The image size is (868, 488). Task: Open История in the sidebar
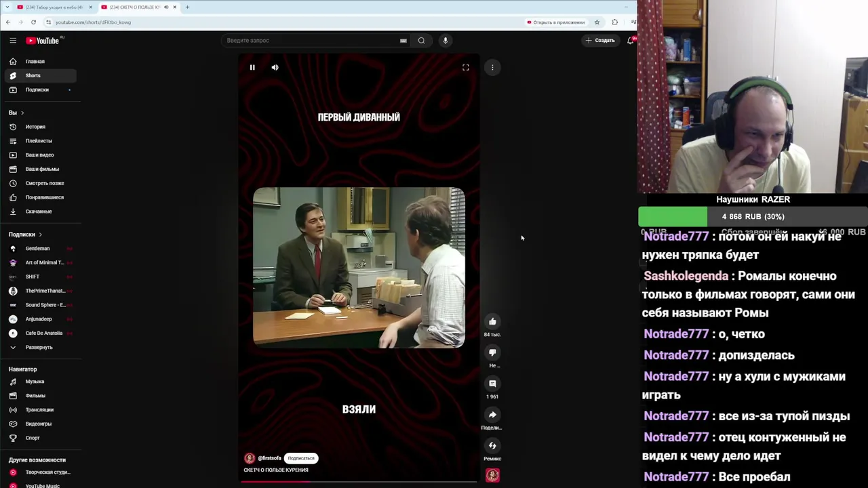pos(41,127)
